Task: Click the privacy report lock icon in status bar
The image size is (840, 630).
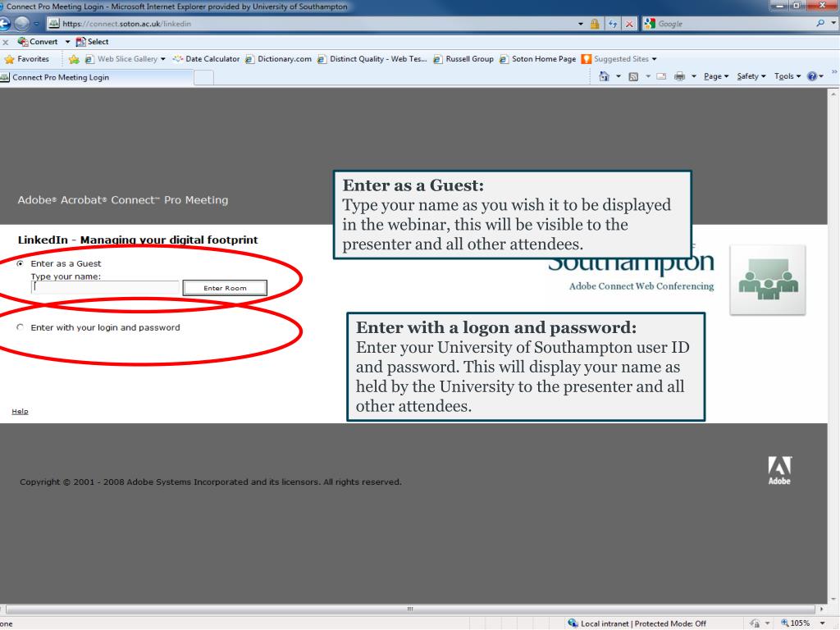Action: [755, 623]
